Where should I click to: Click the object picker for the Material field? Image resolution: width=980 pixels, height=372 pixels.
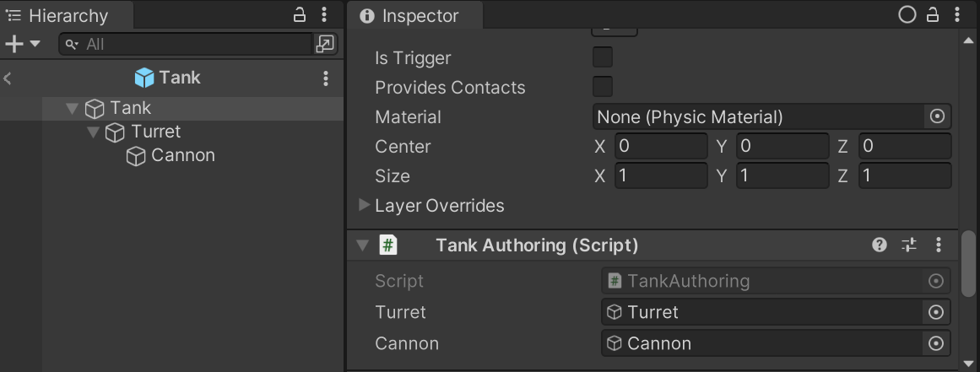936,117
